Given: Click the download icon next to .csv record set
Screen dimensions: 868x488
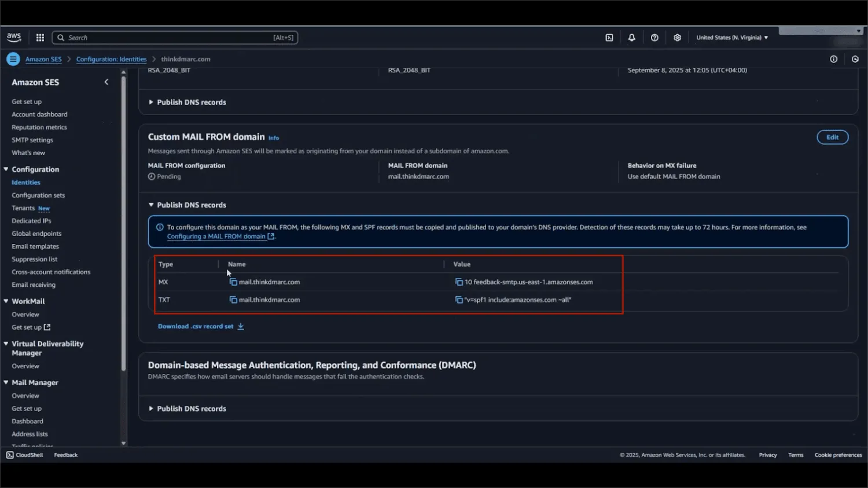Looking at the screenshot, I should point(241,327).
